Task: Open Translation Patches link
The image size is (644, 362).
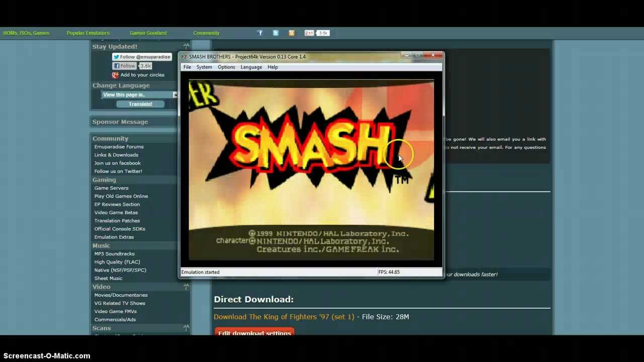Action: (117, 221)
